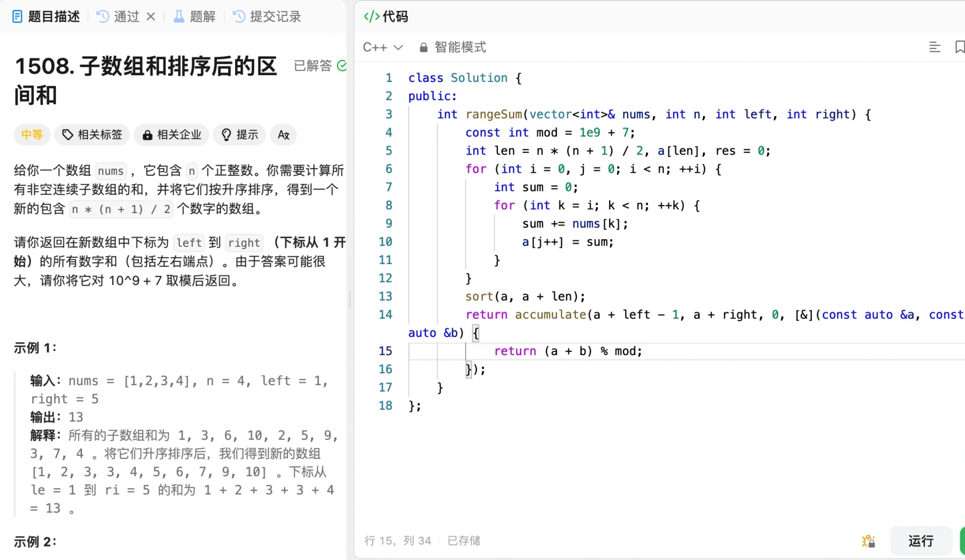965x560 pixels.
Task: Click the history clock icon on 通过 tab
Action: (103, 17)
